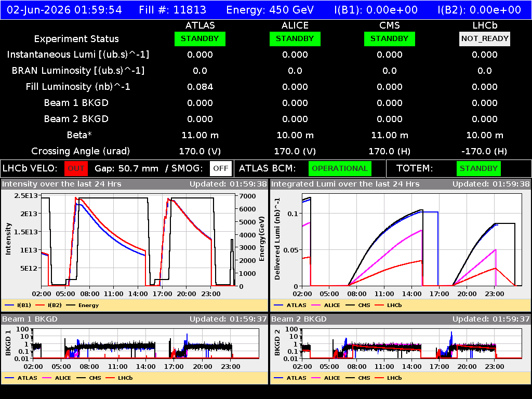Click the TOTEM STANDBY badge
The height and width of the screenshot is (399, 532).
point(478,169)
